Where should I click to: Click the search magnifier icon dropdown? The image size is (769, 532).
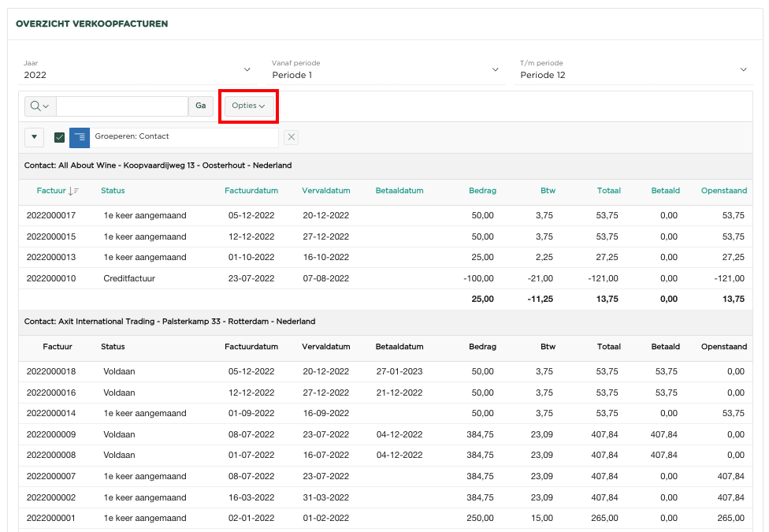coord(39,106)
